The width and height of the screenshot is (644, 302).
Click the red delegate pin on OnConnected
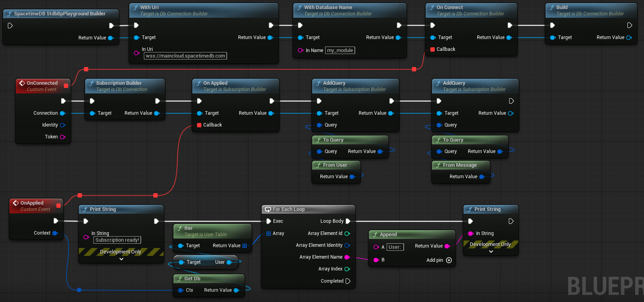[x=66, y=86]
